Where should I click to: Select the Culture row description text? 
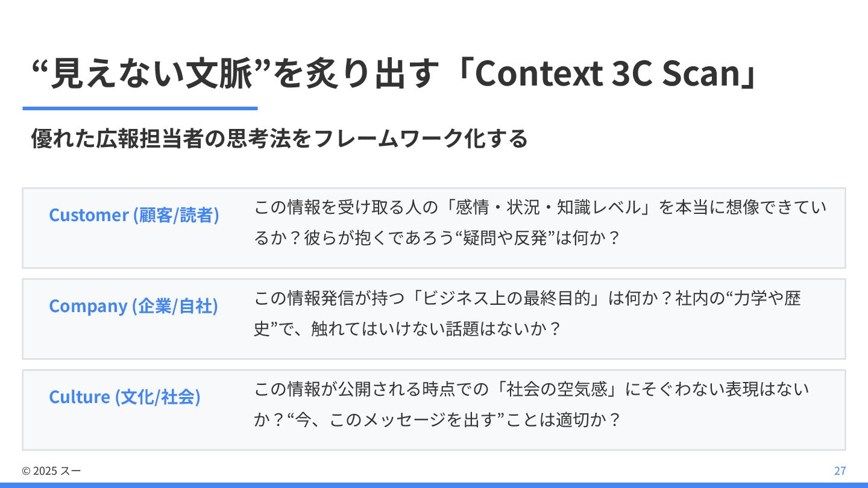pos(532,405)
